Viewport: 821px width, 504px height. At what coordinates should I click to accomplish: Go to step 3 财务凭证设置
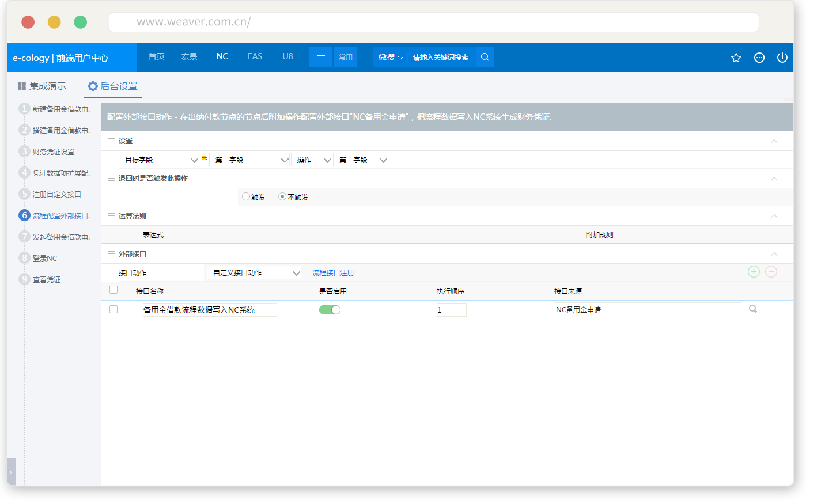click(54, 152)
